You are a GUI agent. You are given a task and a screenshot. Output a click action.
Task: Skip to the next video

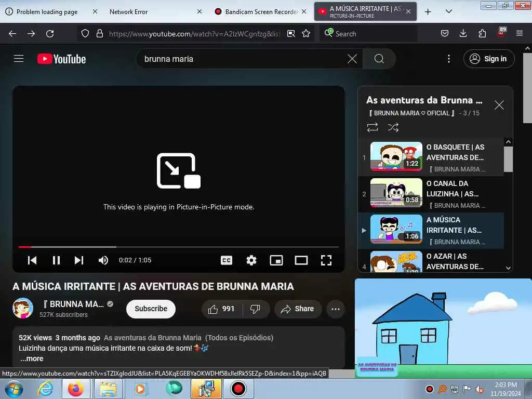pos(79,260)
